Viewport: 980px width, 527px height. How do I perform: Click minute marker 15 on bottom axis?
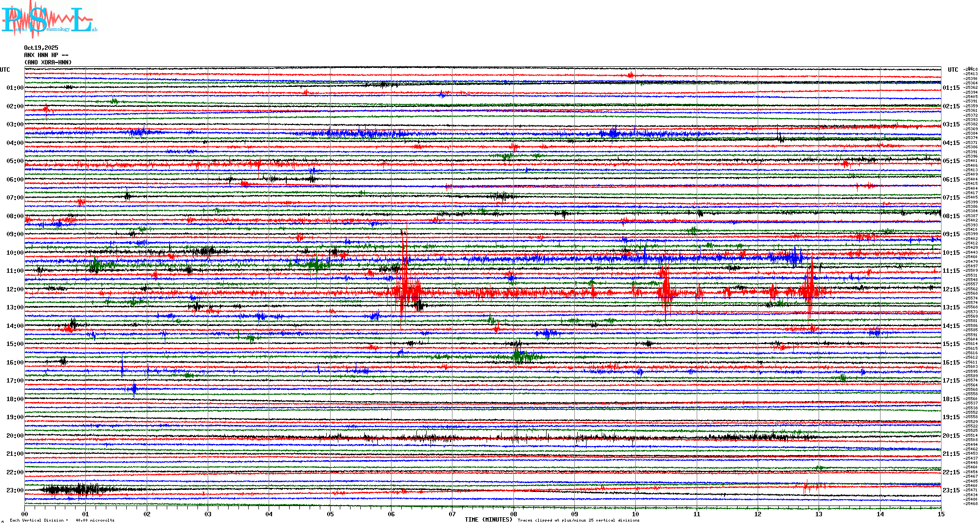point(941,514)
